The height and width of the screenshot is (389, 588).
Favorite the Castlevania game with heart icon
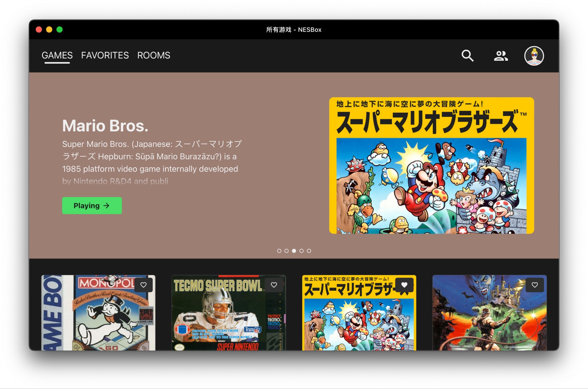pyautogui.click(x=535, y=285)
